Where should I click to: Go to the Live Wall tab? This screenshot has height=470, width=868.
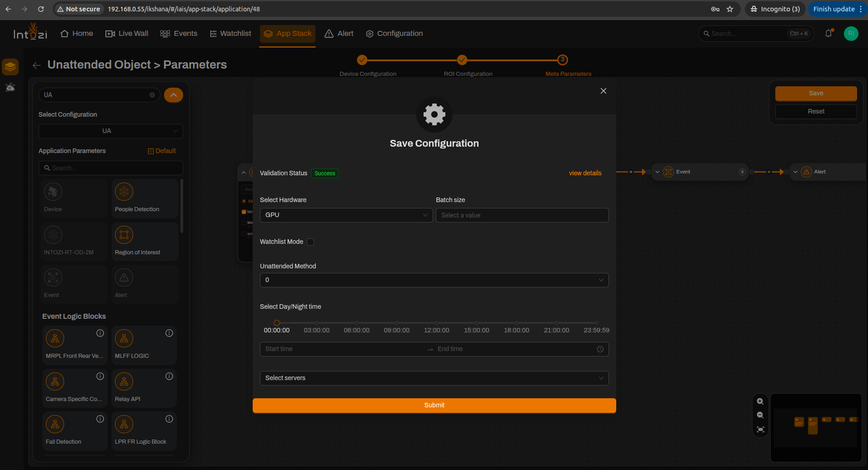127,34
